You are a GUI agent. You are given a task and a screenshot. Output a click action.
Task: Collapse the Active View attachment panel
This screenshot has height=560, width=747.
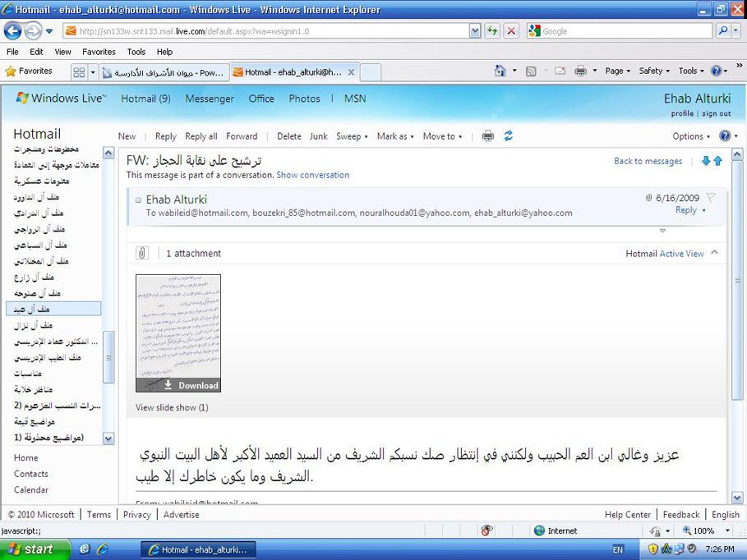coord(714,253)
